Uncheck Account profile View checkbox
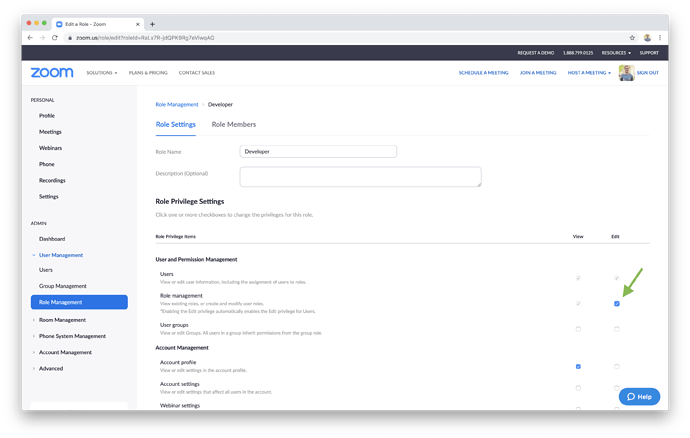The width and height of the screenshot is (690, 438). click(578, 366)
